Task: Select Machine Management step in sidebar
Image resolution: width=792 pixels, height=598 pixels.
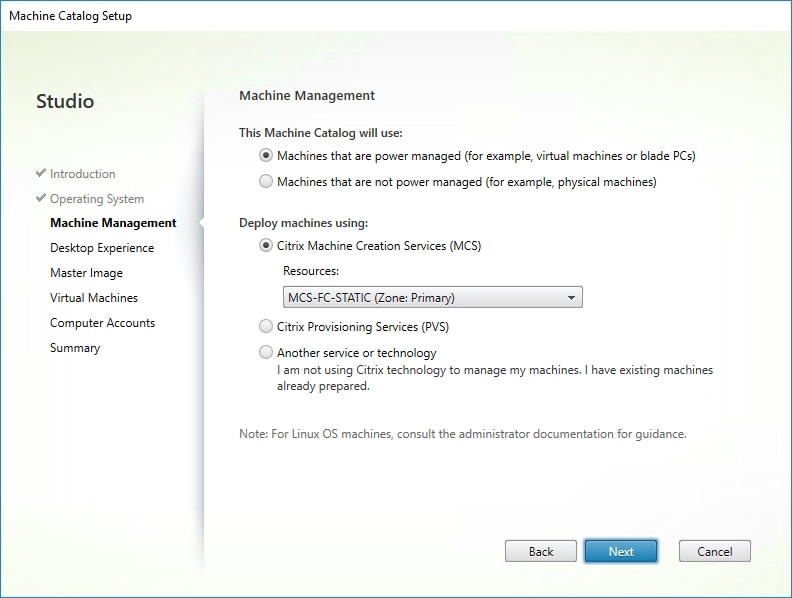Action: tap(113, 223)
